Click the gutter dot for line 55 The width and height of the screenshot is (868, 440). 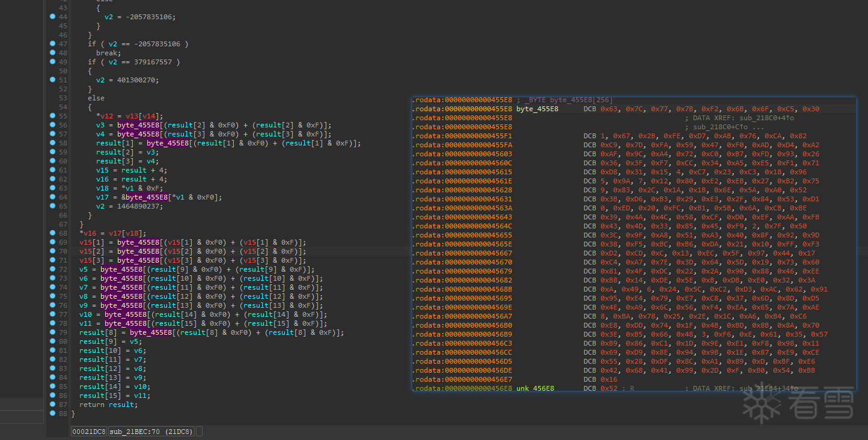pyautogui.click(x=53, y=115)
